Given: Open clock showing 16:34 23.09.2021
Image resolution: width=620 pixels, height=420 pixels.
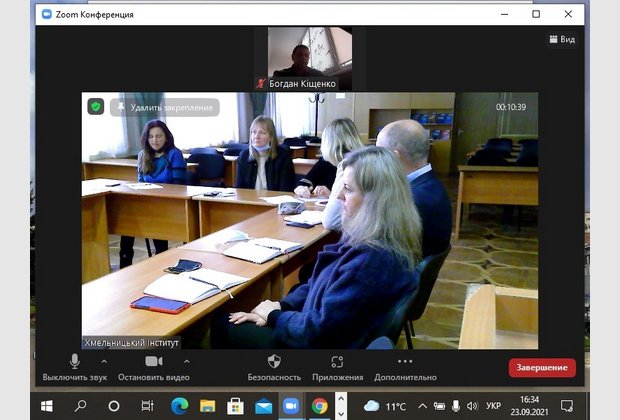Looking at the screenshot, I should point(529,406).
